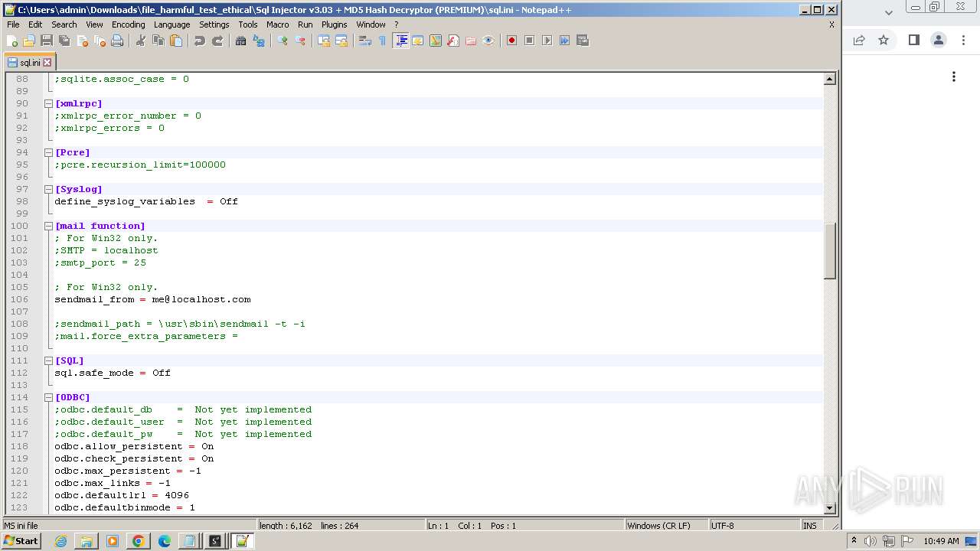The height and width of the screenshot is (551, 980).
Task: Open the Plugins menu
Action: pyautogui.click(x=334, y=24)
